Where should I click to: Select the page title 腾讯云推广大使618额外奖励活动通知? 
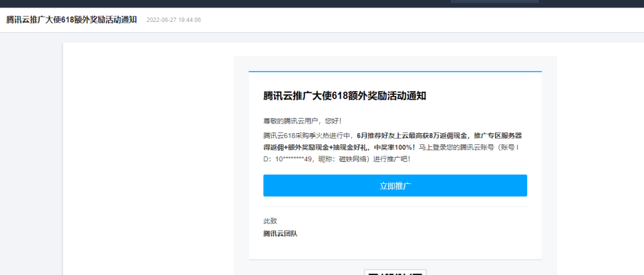(72, 19)
